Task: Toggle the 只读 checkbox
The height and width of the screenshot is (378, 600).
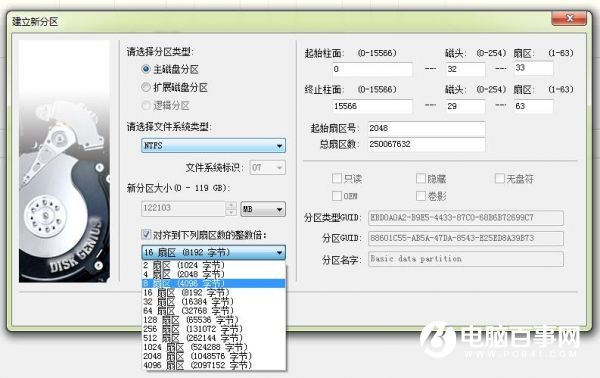Action: [x=337, y=178]
